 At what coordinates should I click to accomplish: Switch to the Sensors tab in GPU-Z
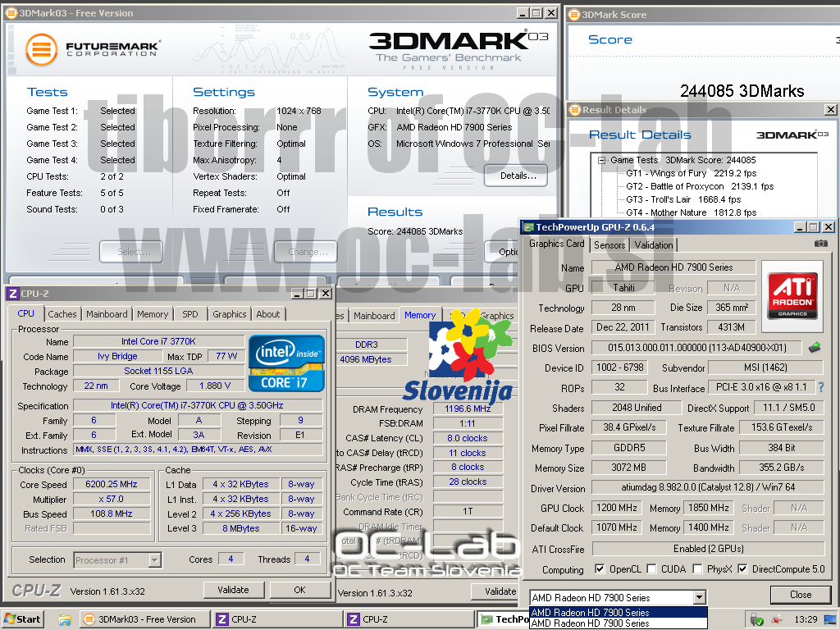pyautogui.click(x=609, y=245)
